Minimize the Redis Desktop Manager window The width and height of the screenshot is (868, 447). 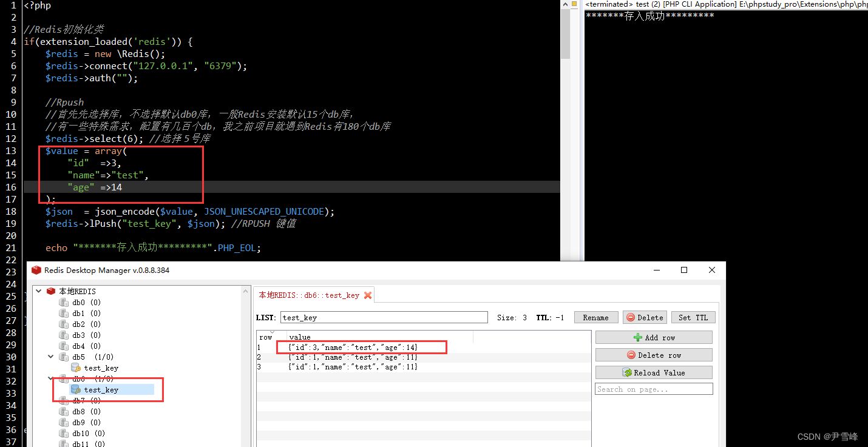pos(656,270)
